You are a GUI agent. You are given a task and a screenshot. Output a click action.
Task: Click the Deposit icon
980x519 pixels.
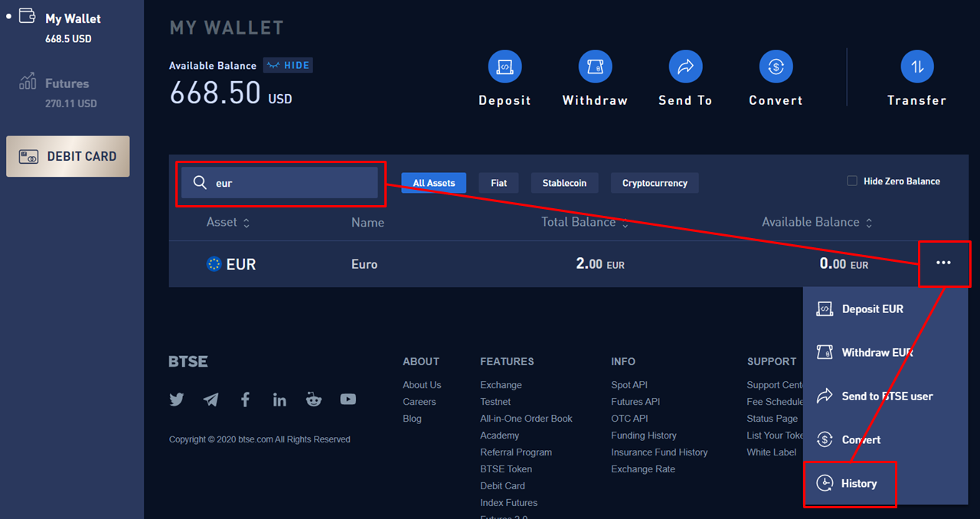pyautogui.click(x=505, y=66)
